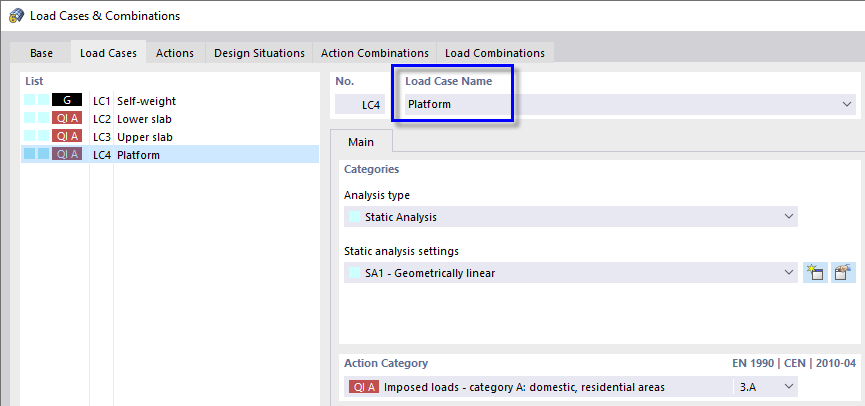Open the Analysis type dropdown
The image size is (865, 406).
pyautogui.click(x=789, y=217)
